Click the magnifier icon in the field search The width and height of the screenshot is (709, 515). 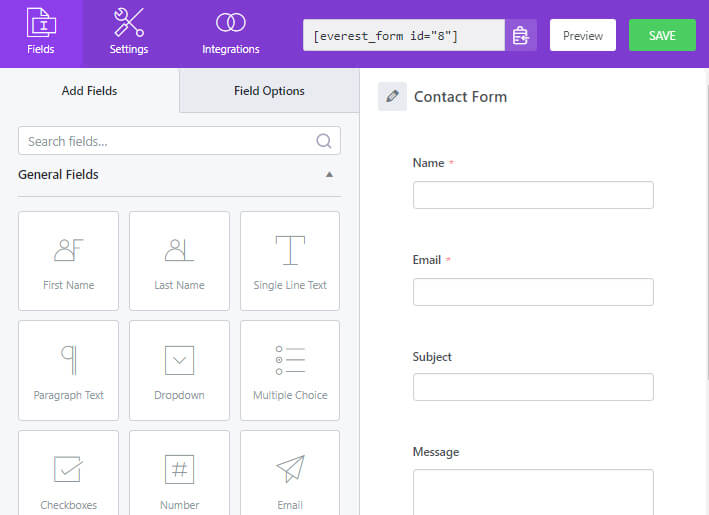(x=324, y=141)
